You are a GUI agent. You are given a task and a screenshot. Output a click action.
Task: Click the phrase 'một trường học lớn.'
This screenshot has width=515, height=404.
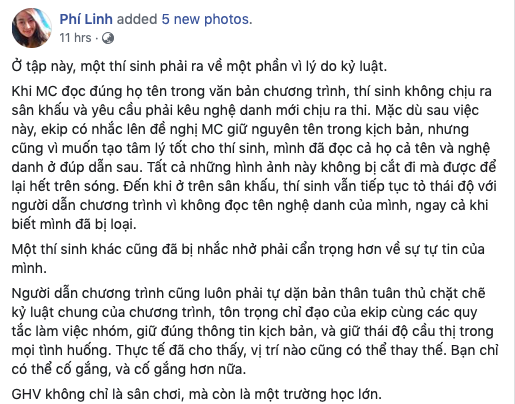[318, 395]
